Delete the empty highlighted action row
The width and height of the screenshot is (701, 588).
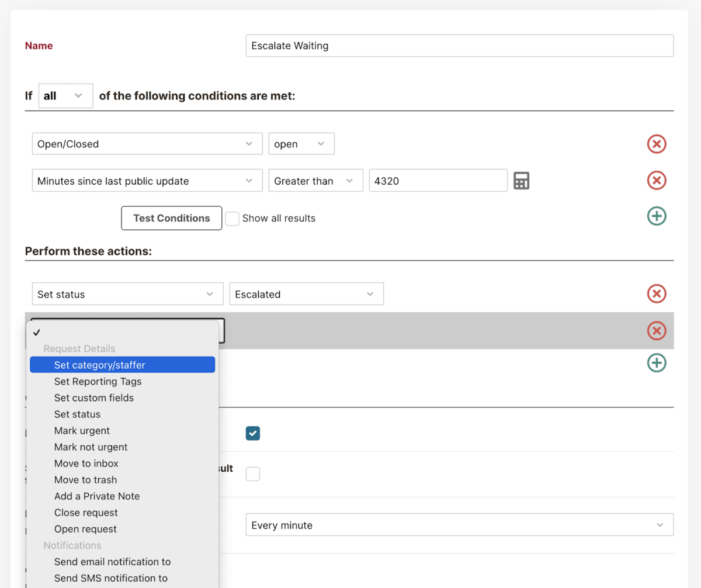(x=657, y=331)
